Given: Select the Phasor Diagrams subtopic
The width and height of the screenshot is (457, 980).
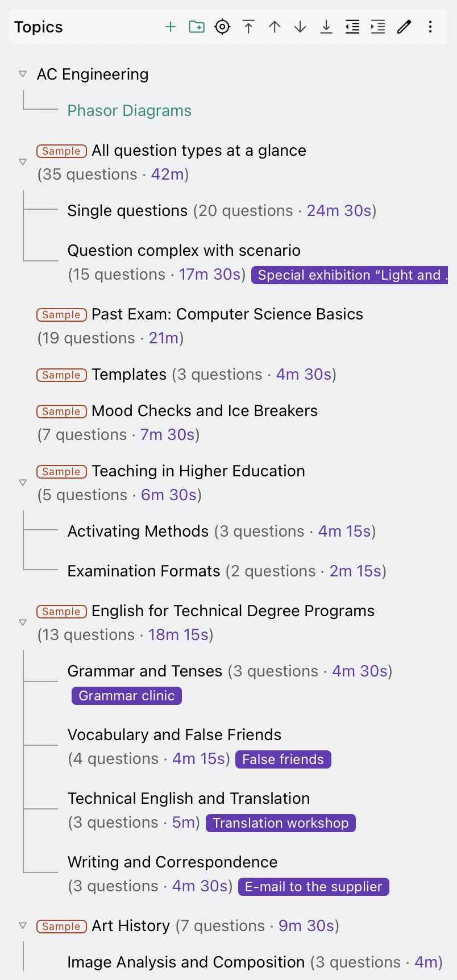Looking at the screenshot, I should click(x=130, y=110).
